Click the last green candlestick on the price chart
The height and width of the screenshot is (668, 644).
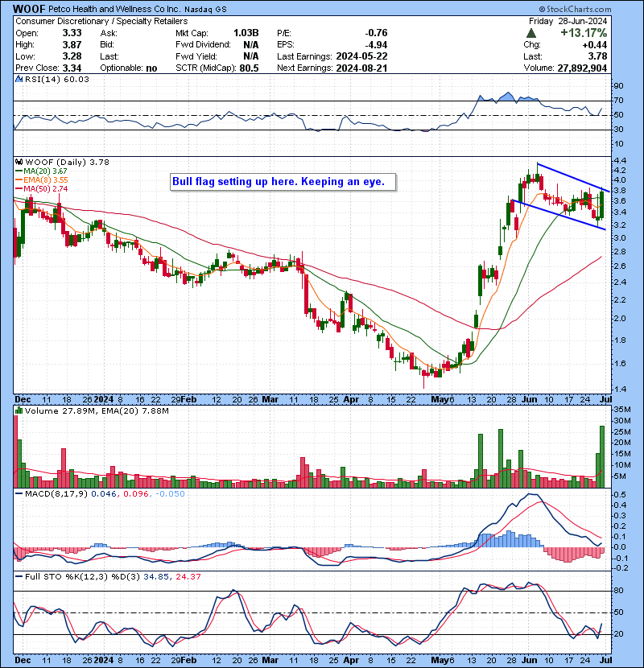[x=602, y=205]
